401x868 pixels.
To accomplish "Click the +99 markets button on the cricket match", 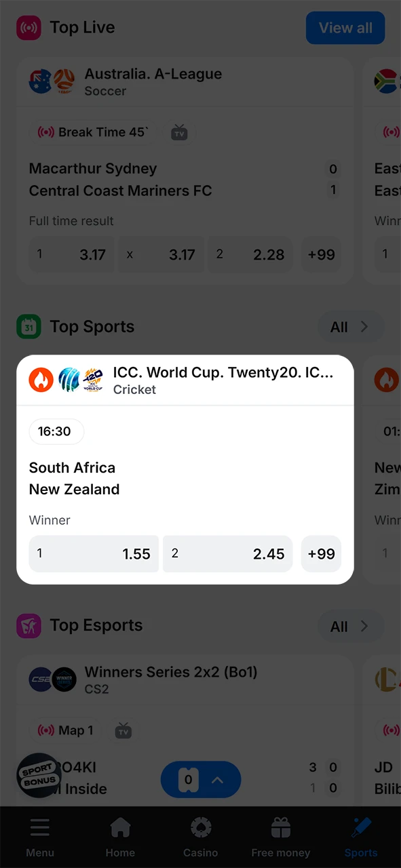I will pyautogui.click(x=321, y=553).
